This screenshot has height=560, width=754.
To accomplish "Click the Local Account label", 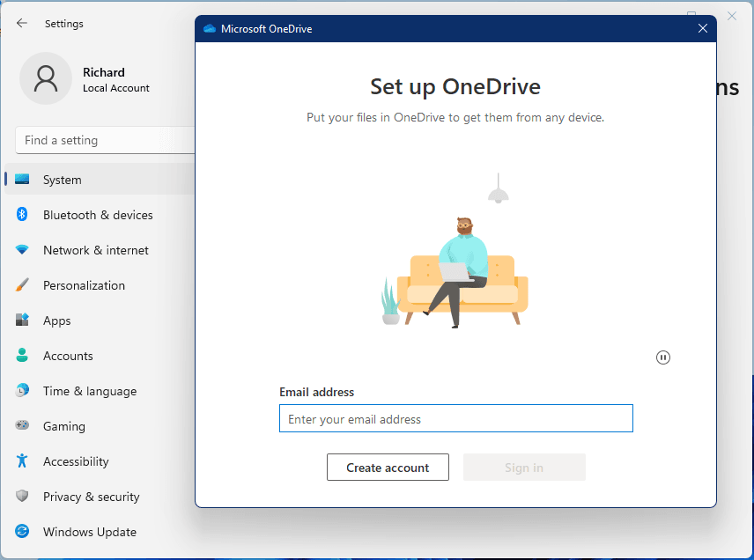I will tap(116, 88).
